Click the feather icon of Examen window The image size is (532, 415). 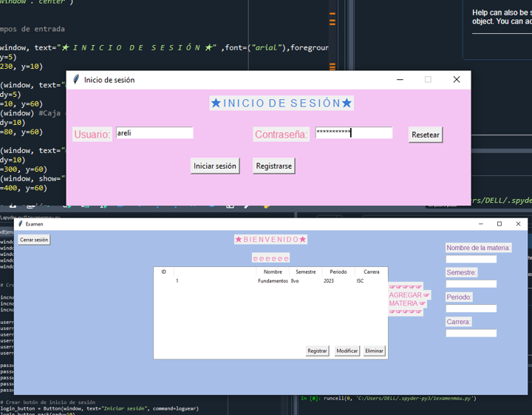[x=21, y=224]
